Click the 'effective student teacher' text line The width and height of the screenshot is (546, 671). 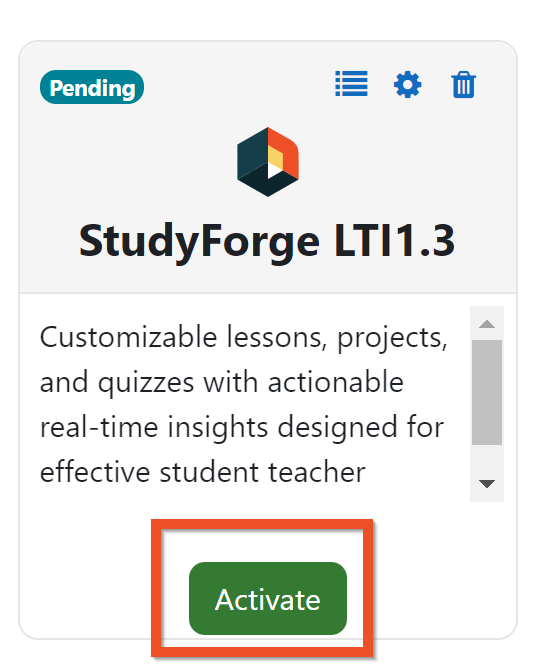pyautogui.click(x=202, y=472)
